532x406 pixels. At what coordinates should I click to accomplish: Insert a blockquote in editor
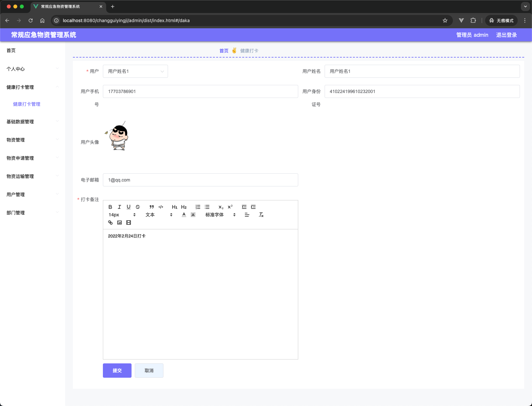(x=152, y=207)
